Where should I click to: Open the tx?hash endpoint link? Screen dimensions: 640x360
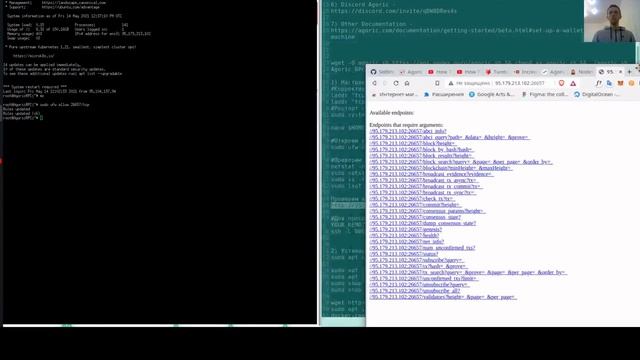pos(418,266)
